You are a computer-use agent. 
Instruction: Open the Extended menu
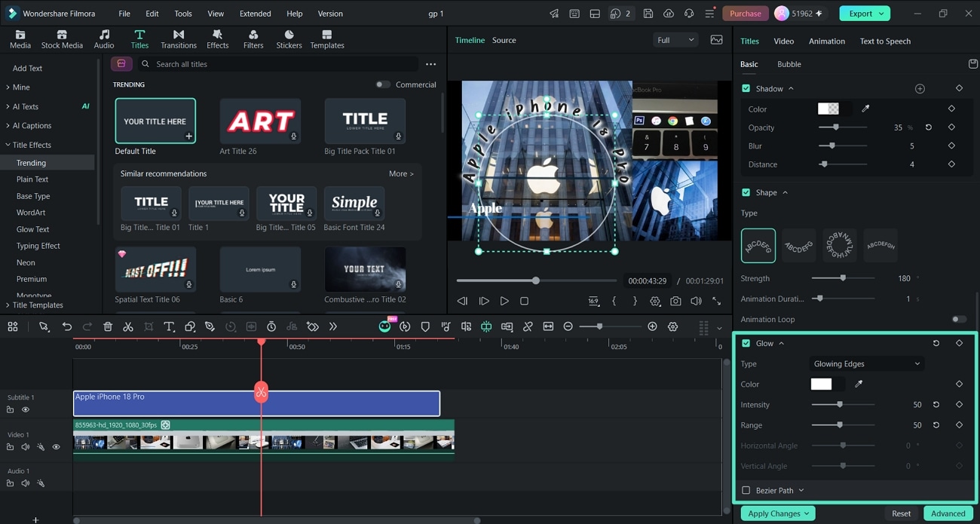[x=256, y=14]
